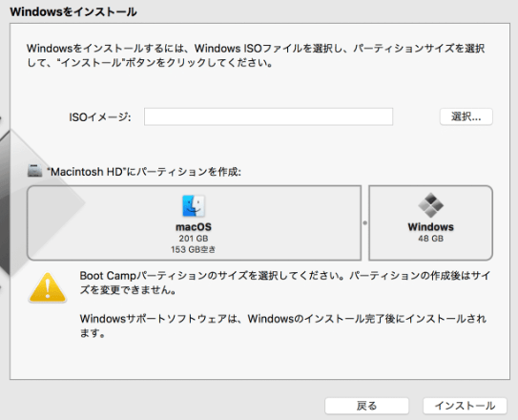The width and height of the screenshot is (518, 420).
Task: Click the "48 GB" Windows size text
Action: click(431, 239)
